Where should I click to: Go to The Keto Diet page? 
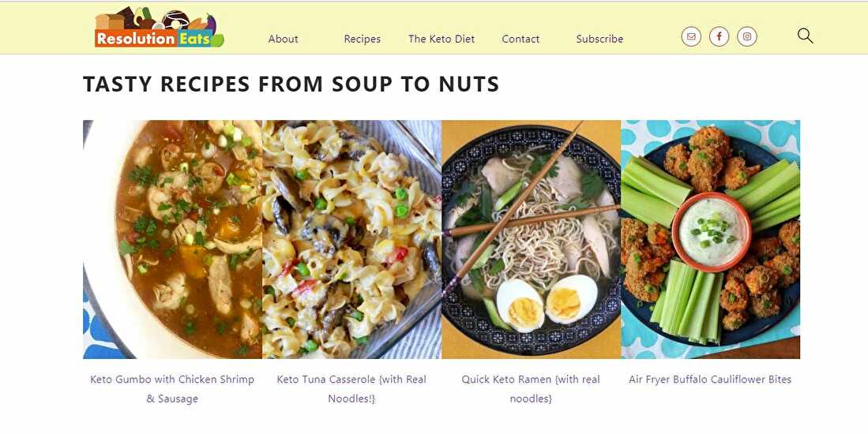click(442, 39)
